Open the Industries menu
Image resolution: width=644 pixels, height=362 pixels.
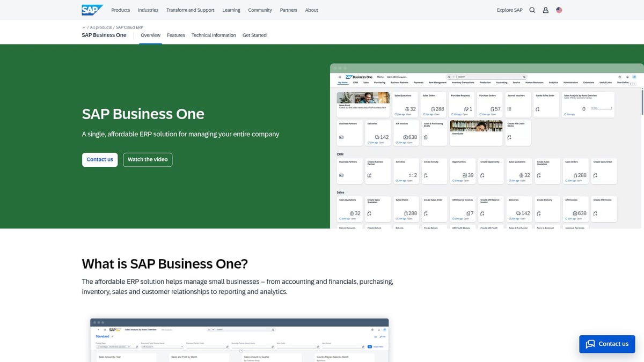tap(148, 10)
